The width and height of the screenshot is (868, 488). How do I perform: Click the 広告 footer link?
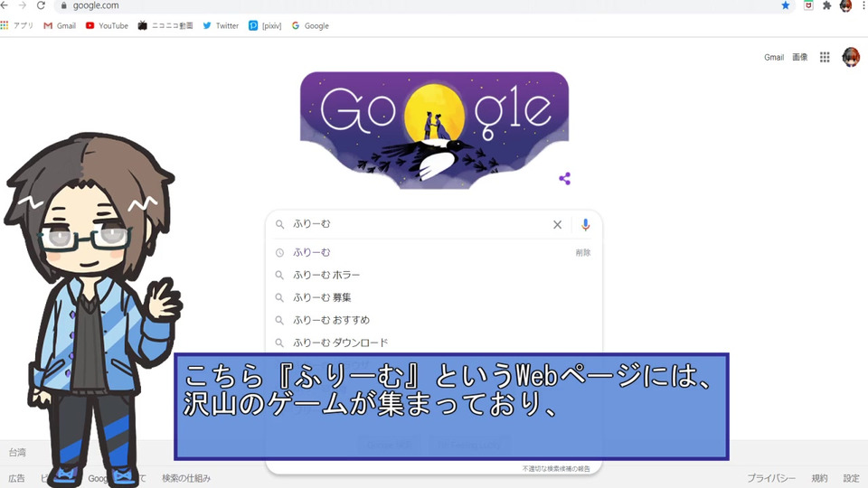pos(16,478)
